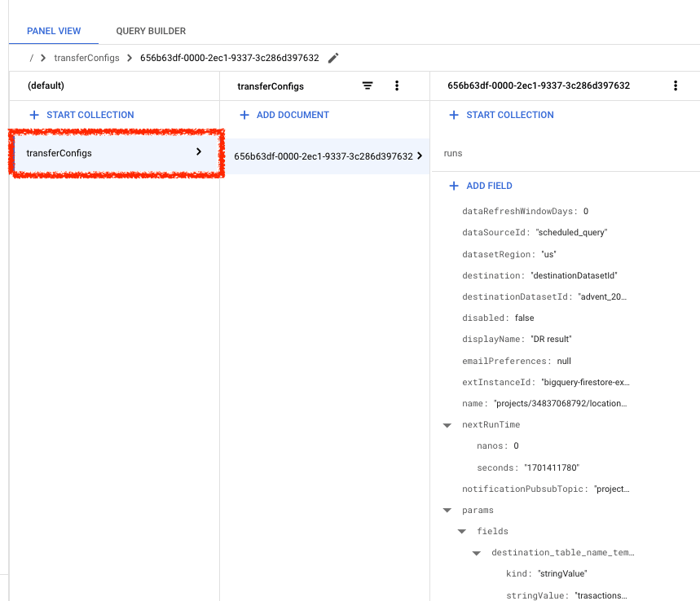Image resolution: width=700 pixels, height=601 pixels.
Task: Click the document ID header in the right column
Action: click(x=539, y=86)
